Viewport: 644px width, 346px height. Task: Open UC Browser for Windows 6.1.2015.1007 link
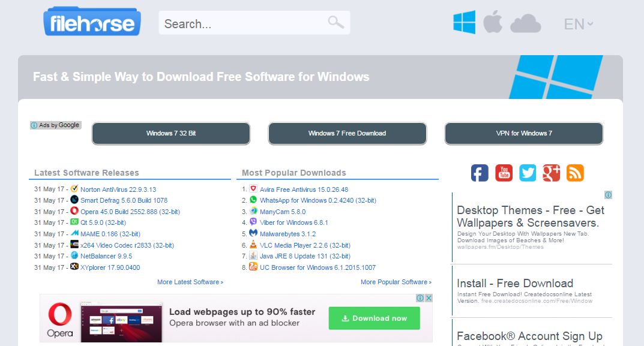click(x=317, y=267)
